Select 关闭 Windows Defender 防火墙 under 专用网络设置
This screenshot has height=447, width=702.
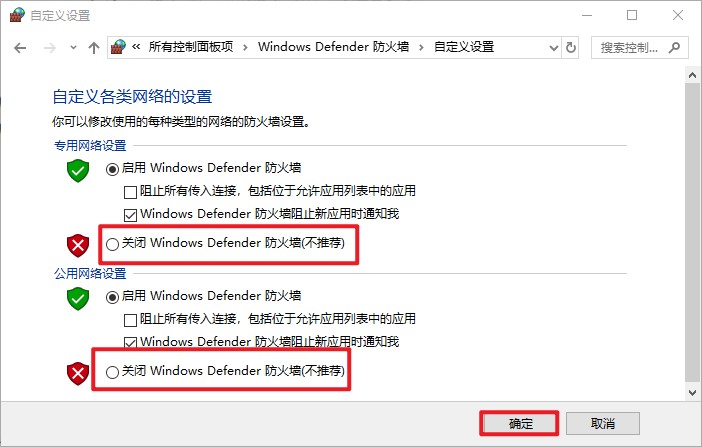click(x=112, y=244)
